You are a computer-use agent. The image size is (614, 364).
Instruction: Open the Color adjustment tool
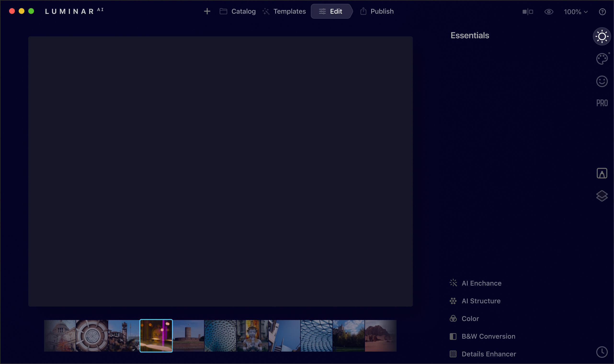(470, 318)
